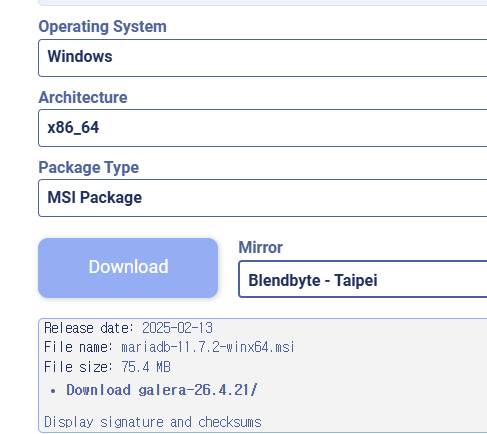Click the file name mariadb-11.7.2-winx64.msi

tap(208, 347)
